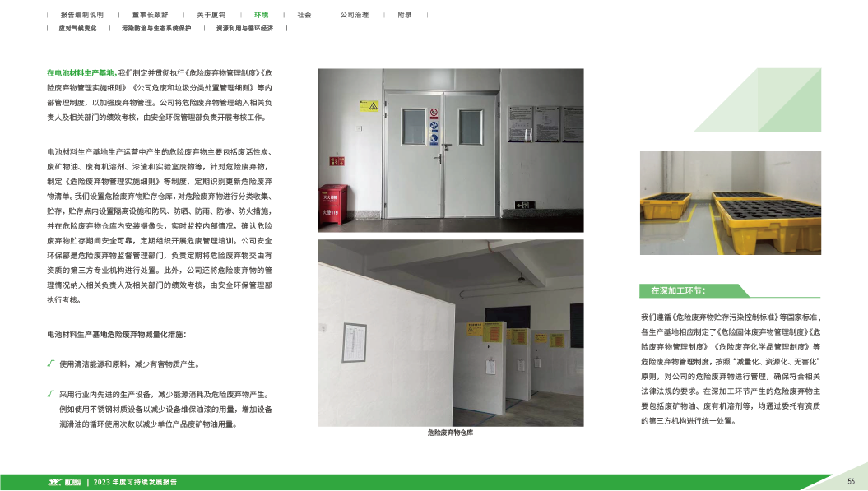Jump to the 附录 tab
Image resolution: width=868 pixels, height=491 pixels.
[x=405, y=15]
